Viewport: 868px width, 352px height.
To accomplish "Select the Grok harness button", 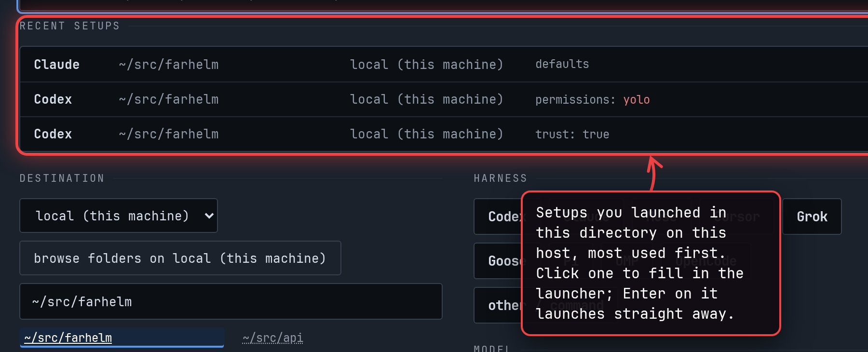I will pyautogui.click(x=812, y=217).
